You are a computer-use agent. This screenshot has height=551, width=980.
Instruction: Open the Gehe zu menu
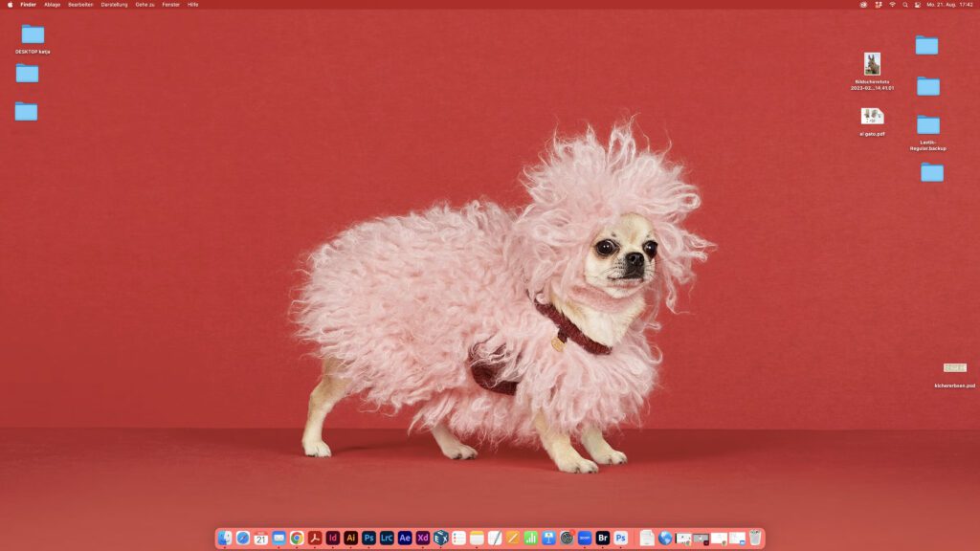click(x=145, y=5)
